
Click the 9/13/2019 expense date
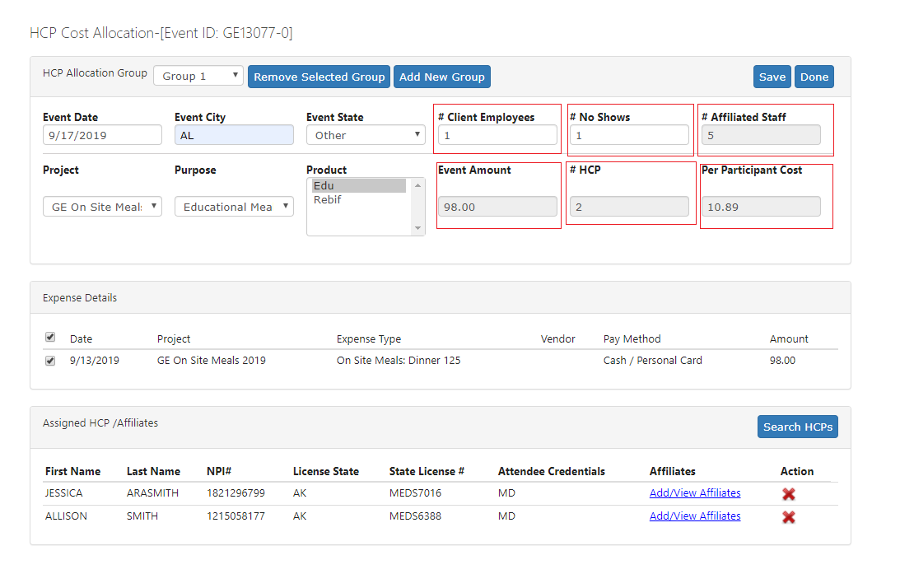point(95,361)
